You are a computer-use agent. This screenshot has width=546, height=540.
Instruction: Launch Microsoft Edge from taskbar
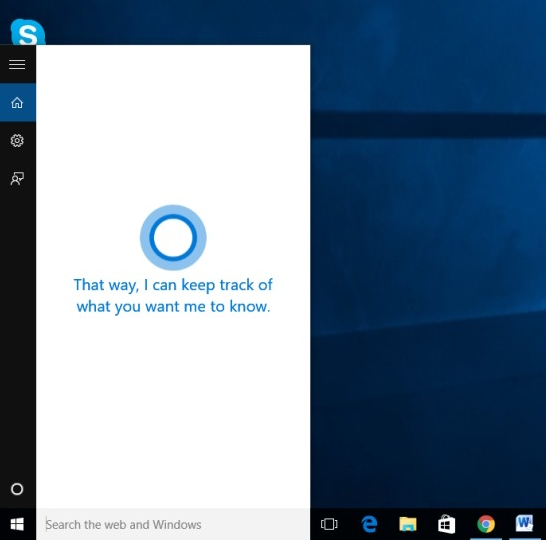[x=369, y=524]
